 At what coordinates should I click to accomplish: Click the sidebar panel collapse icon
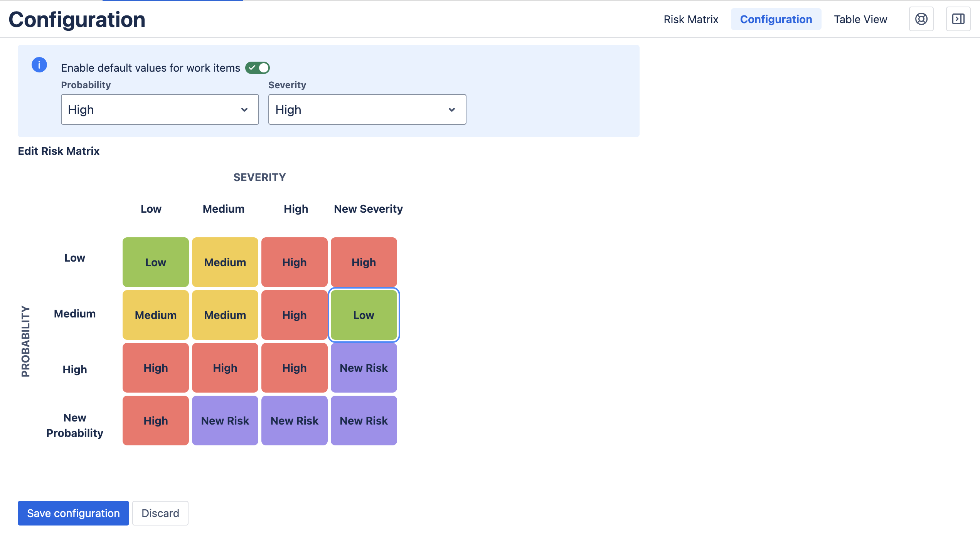(958, 19)
